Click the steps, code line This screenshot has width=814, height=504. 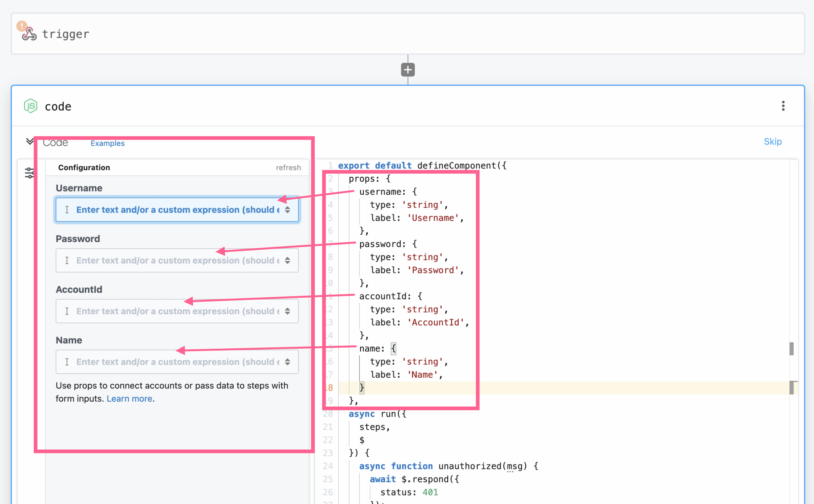(x=374, y=427)
